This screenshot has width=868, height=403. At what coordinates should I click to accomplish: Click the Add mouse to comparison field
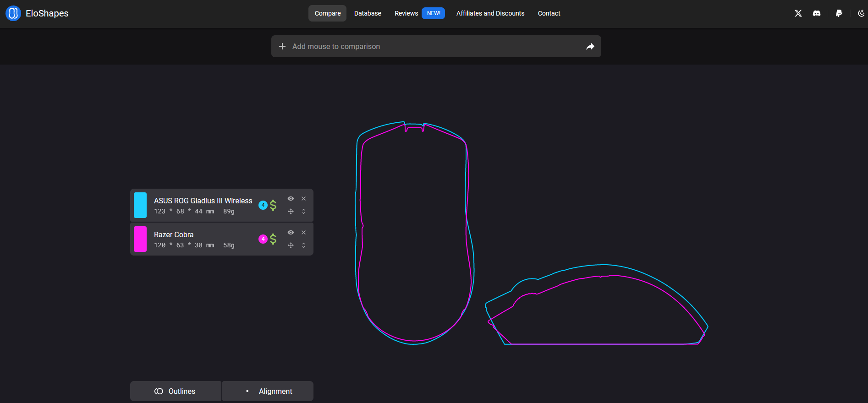coord(436,46)
